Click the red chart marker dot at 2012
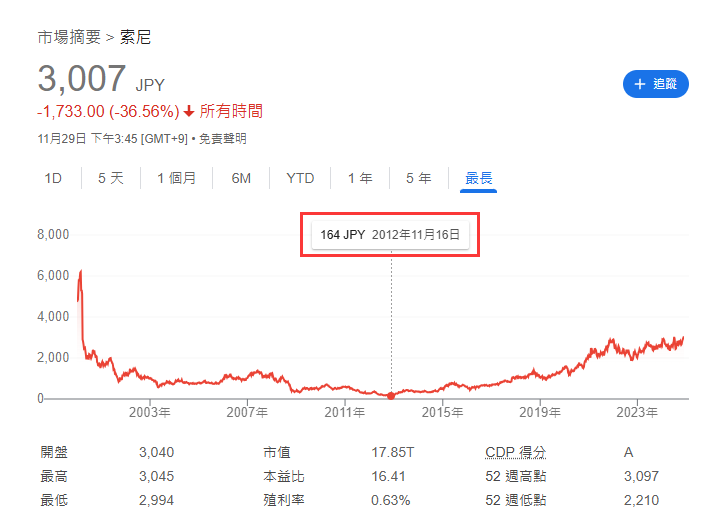 click(x=391, y=396)
